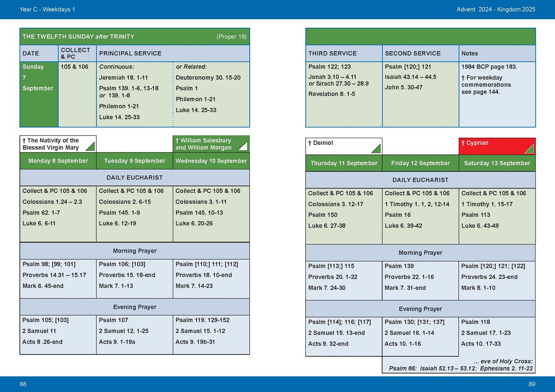The width and height of the screenshot is (555, 392).
Task: Click page number 88 in footer
Action: point(23,385)
